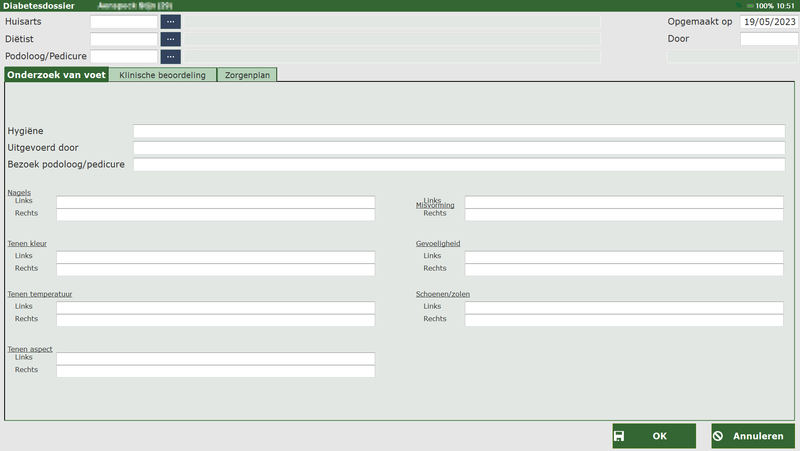The width and height of the screenshot is (800, 451).
Task: Click the save disk icon on OK
Action: point(619,436)
